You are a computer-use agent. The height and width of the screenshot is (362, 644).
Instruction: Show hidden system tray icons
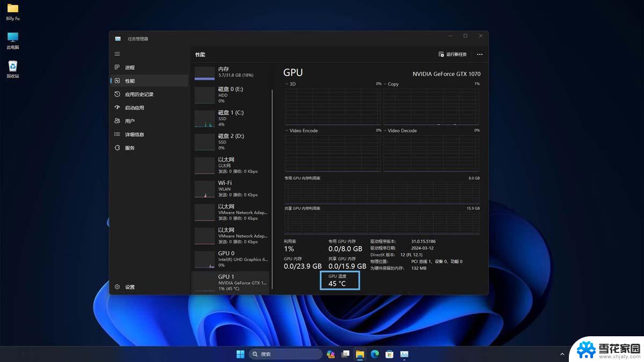pos(562,354)
